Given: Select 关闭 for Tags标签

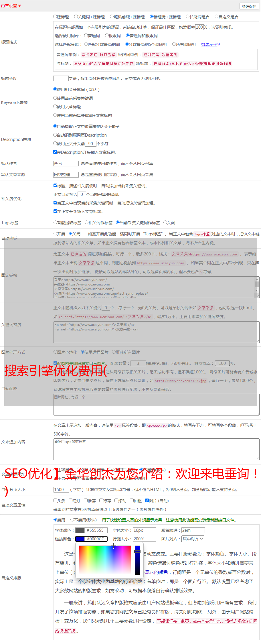Looking at the screenshot, I should 165,222.
